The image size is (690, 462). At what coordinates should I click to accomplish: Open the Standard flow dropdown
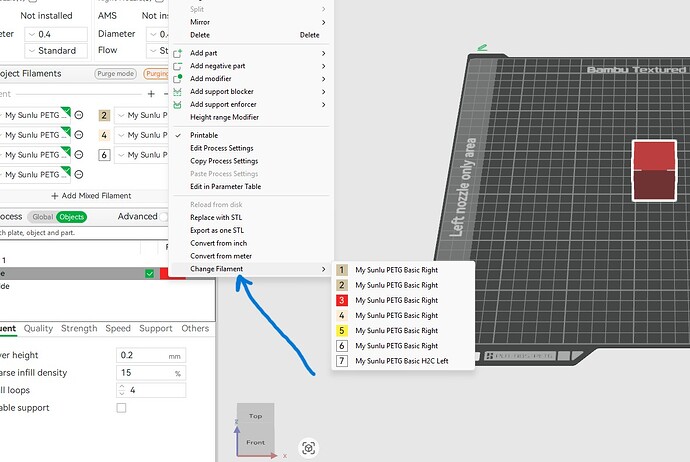56,51
